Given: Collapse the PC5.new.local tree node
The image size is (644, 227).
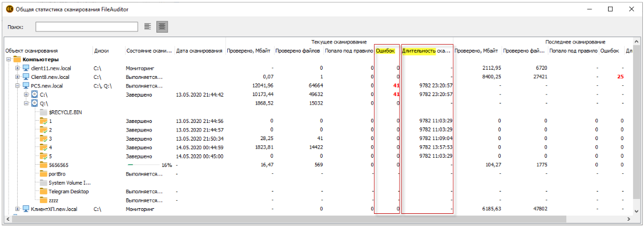Looking at the screenshot, I should click(x=18, y=86).
